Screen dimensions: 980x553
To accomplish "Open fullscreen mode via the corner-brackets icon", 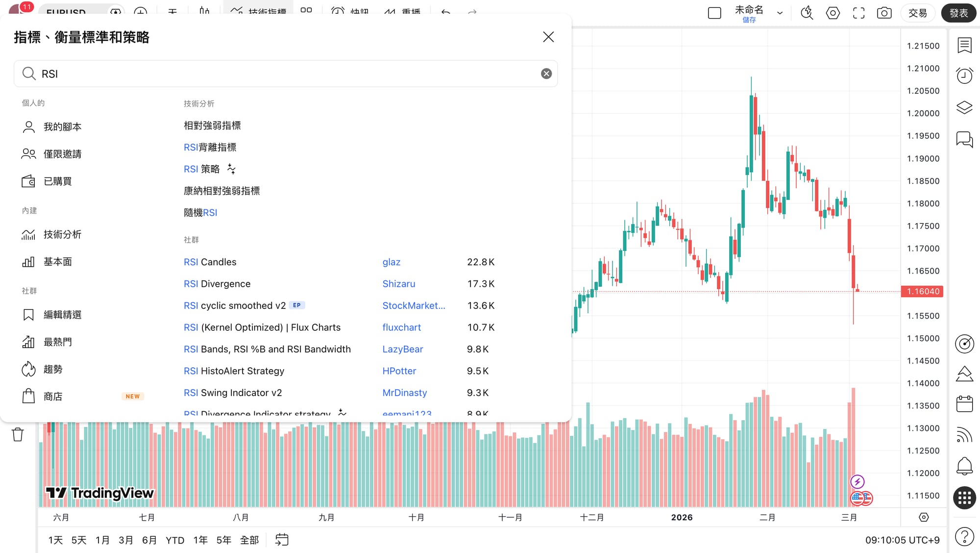I will point(858,13).
